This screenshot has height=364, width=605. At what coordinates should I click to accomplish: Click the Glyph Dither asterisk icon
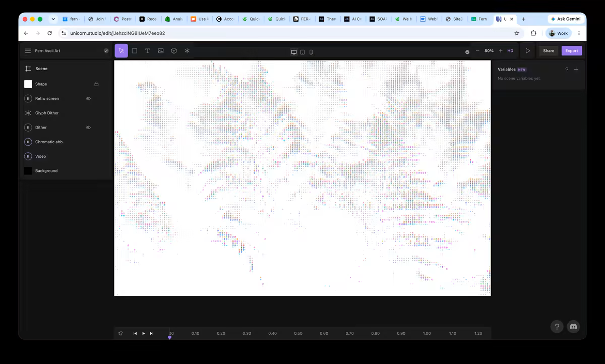(28, 113)
